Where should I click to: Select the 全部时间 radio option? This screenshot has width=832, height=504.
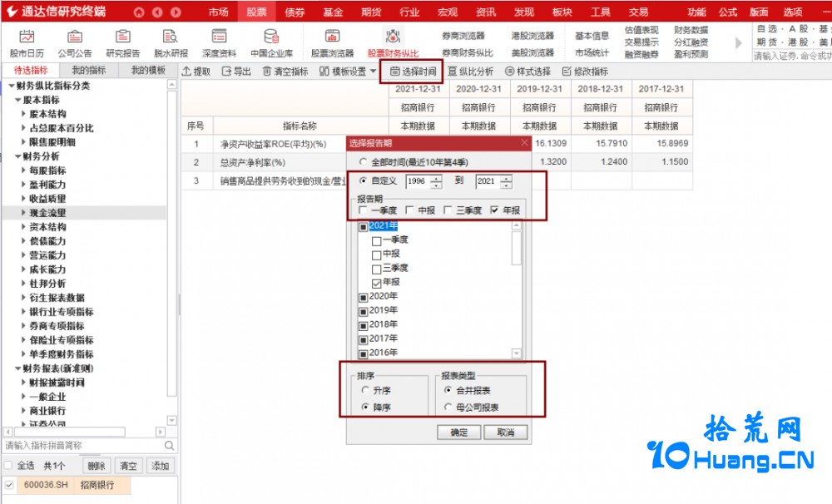pos(363,162)
